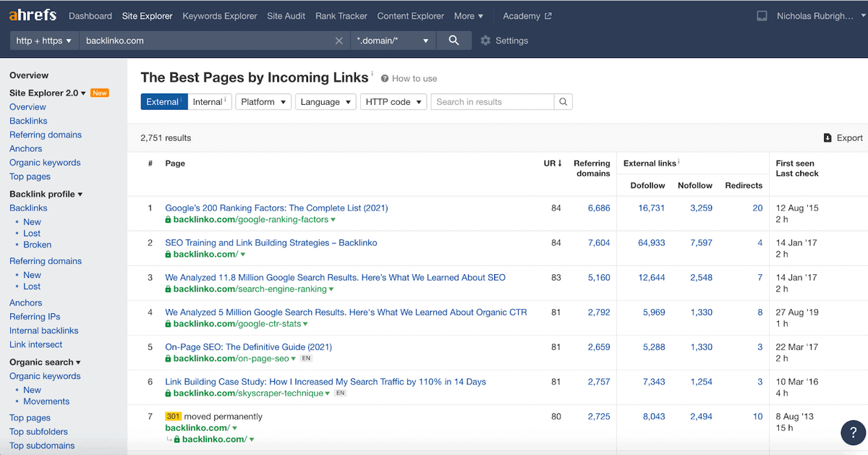Open Site Explorer in top navigation
868x455 pixels.
pos(148,16)
